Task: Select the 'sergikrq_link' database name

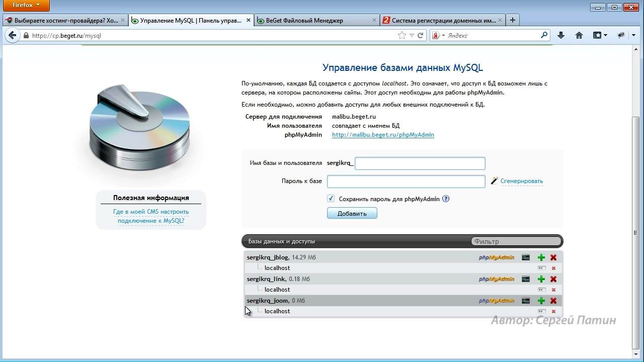Action: 266,279
